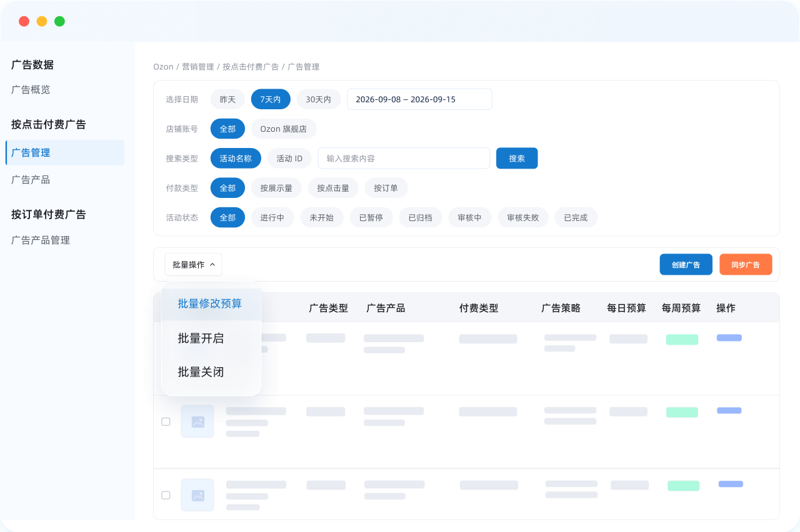Set search type to 活动 ID
Screen dimensions: 800x532
pyautogui.click(x=289, y=159)
